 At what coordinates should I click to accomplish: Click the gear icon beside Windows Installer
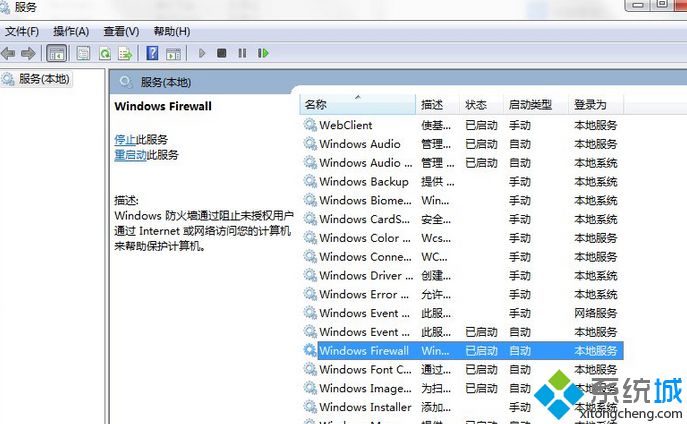(x=310, y=407)
